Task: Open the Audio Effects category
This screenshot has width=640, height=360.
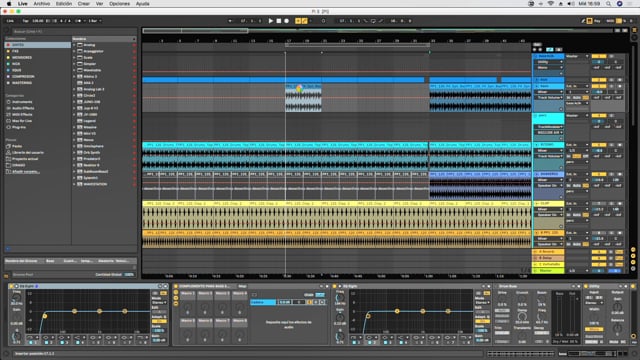Action: (23, 108)
